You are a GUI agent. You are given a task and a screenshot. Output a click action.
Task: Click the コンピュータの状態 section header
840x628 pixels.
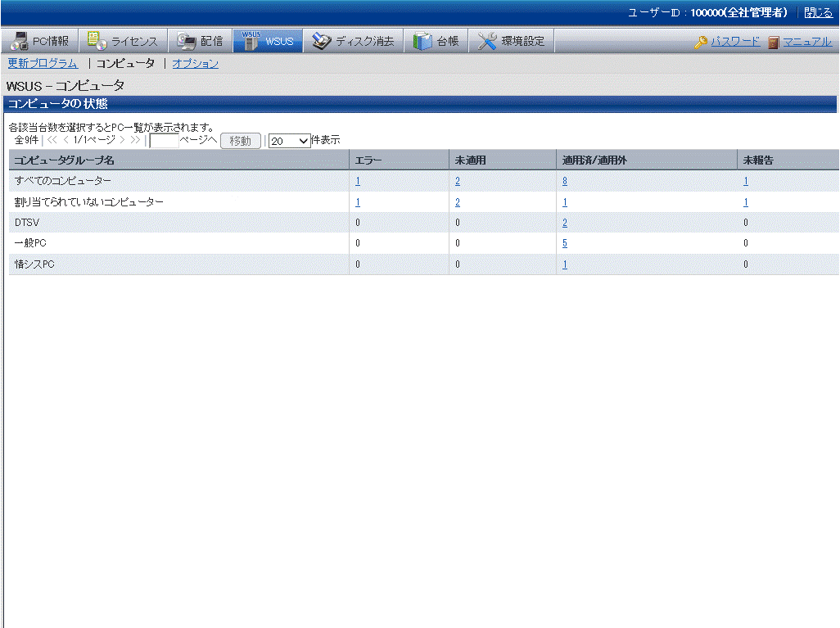coord(420,104)
